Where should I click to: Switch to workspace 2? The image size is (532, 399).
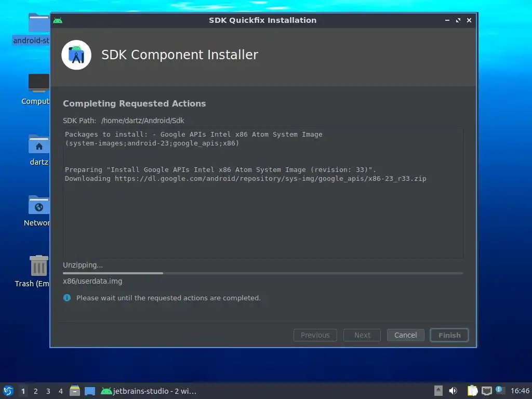36,391
